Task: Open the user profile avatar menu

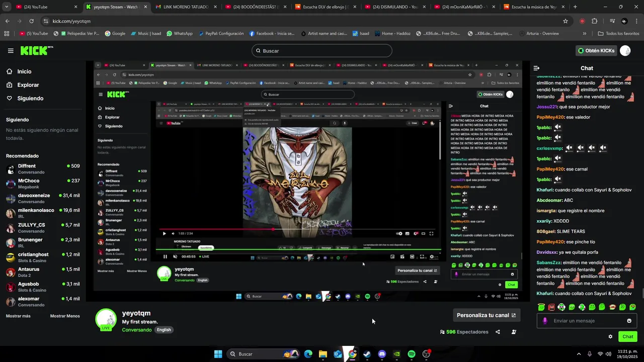Action: coord(625,51)
